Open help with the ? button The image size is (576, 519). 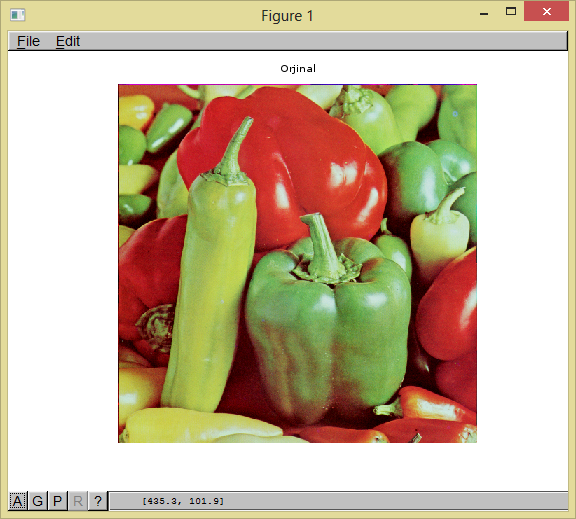click(x=98, y=501)
